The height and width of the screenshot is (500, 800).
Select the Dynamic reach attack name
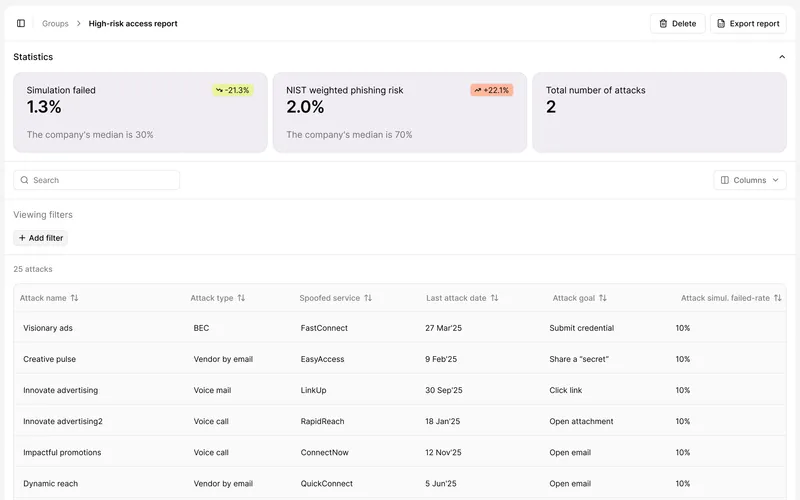(51, 484)
